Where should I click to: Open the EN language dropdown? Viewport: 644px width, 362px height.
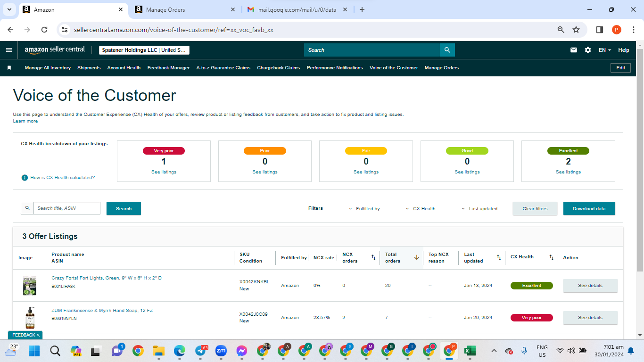pyautogui.click(x=605, y=50)
